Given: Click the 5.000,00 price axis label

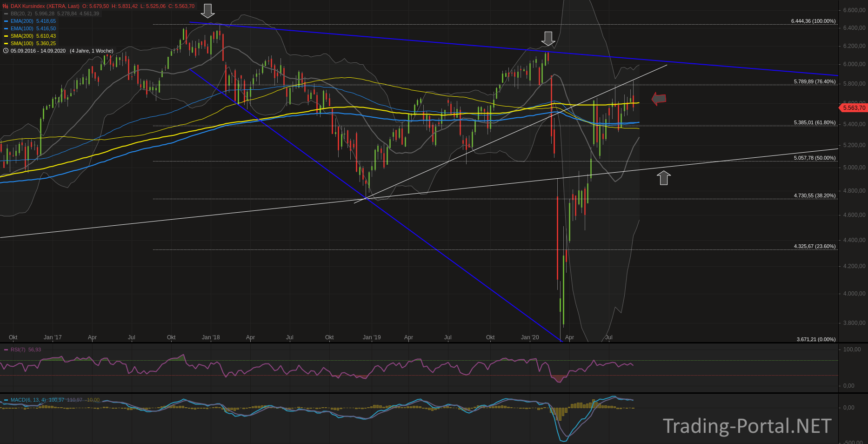Looking at the screenshot, I should click(x=854, y=168).
